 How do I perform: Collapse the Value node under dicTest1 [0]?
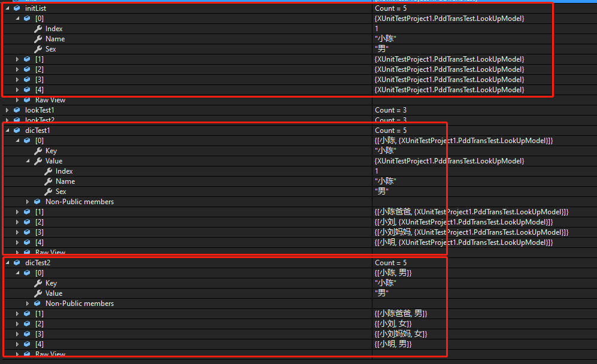click(x=26, y=160)
